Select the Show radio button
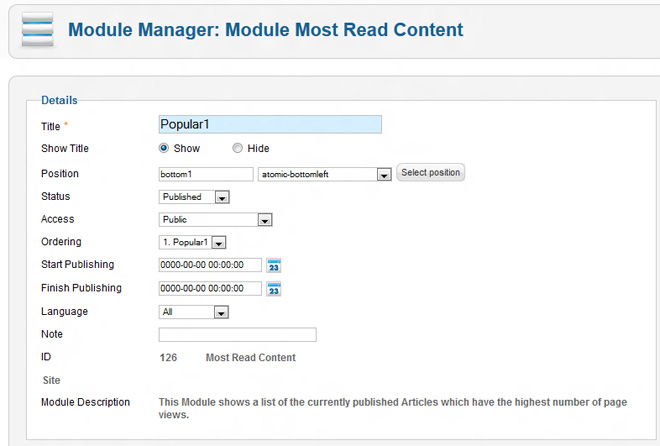Screen dimensions: 660x446 pyautogui.click(x=164, y=149)
